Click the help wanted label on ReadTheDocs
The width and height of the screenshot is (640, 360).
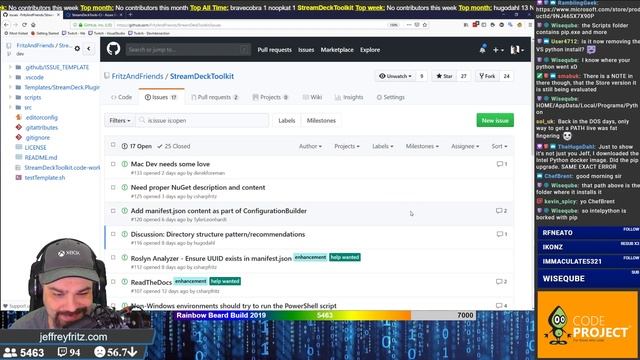[x=225, y=281]
